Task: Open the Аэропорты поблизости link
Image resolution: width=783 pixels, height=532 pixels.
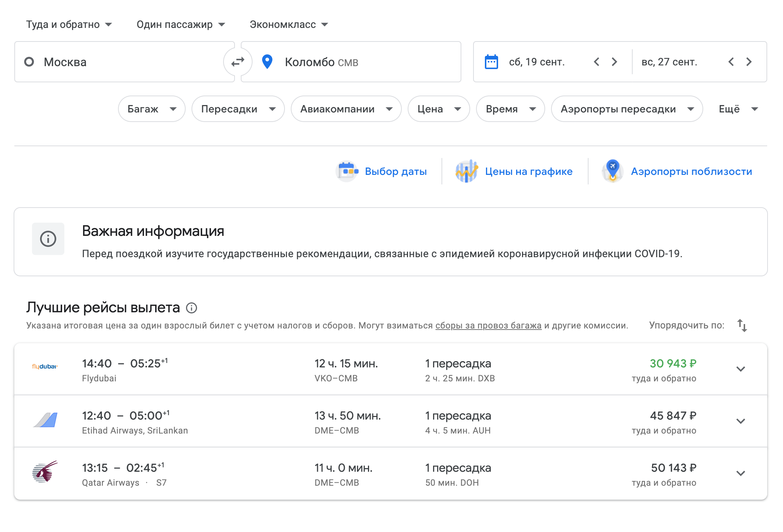Action: 691,171
